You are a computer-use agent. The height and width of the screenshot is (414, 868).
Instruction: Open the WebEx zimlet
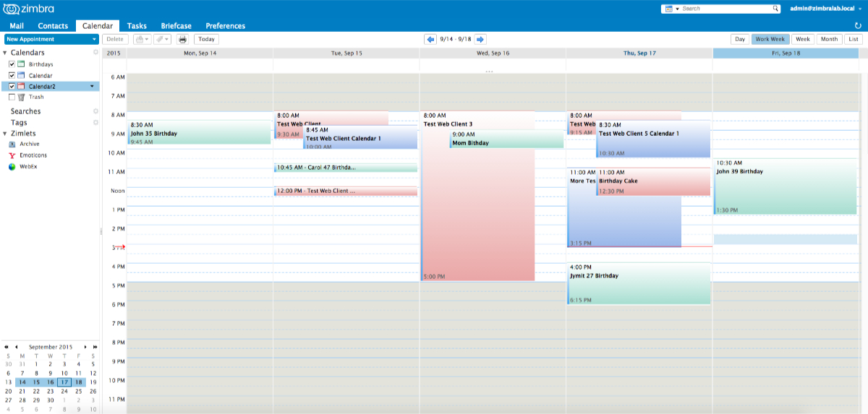[x=27, y=166]
